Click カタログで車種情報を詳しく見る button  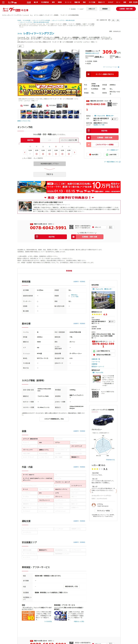point(54,419)
